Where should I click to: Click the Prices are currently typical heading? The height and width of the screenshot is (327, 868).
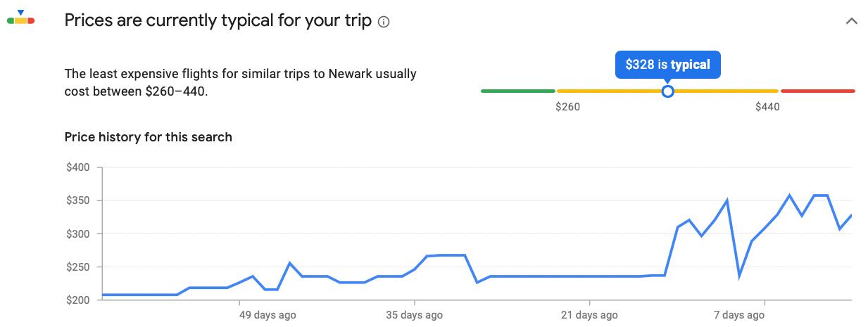tap(218, 21)
